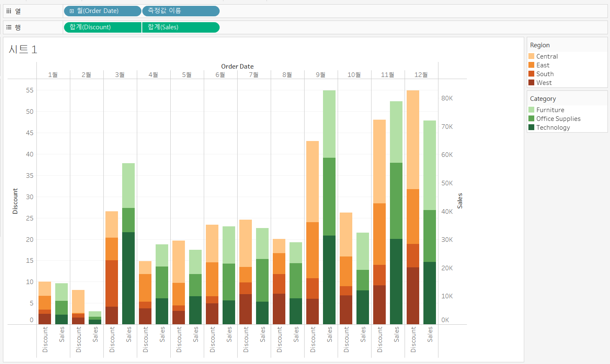Click the Discount label under 1월
610x364 pixels.
(x=45, y=340)
